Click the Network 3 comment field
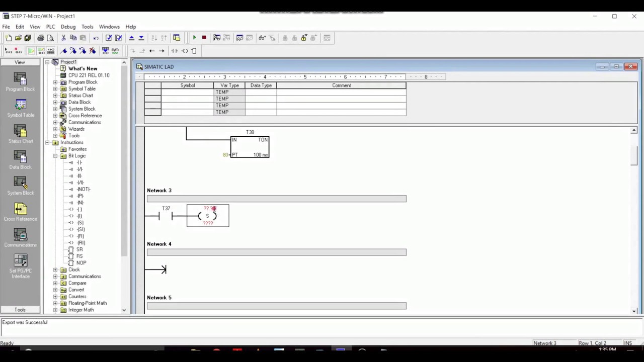 pyautogui.click(x=276, y=199)
